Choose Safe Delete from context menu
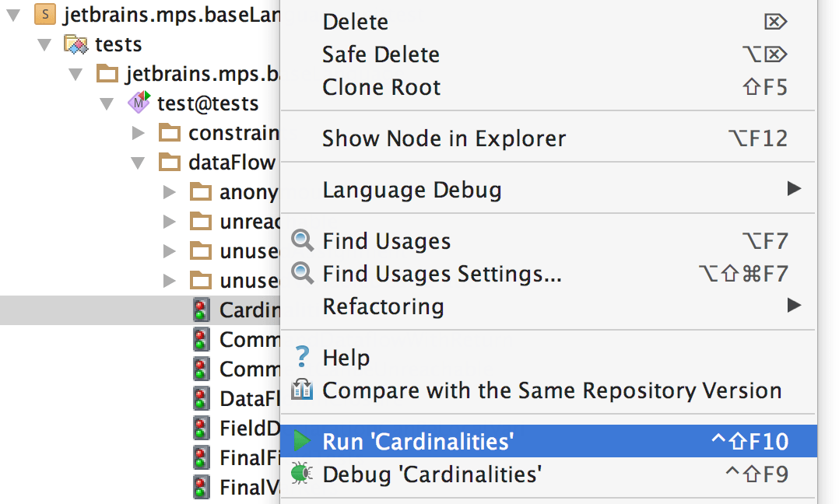The width and height of the screenshot is (839, 504). point(381,54)
